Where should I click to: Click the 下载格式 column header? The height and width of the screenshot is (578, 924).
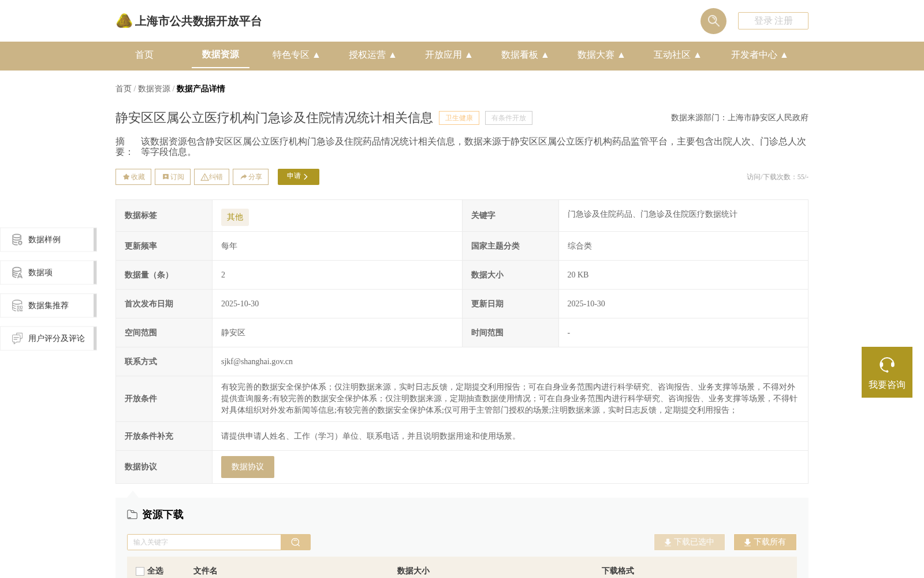click(x=618, y=571)
